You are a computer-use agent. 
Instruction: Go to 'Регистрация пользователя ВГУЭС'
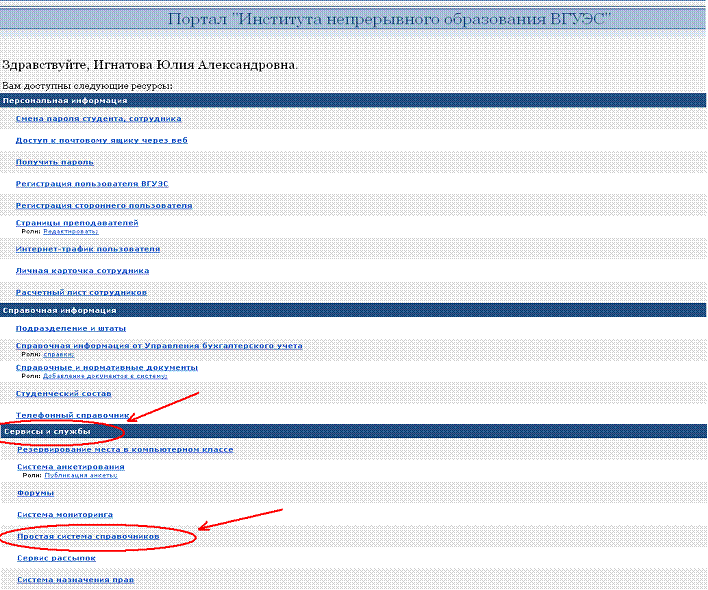click(92, 184)
